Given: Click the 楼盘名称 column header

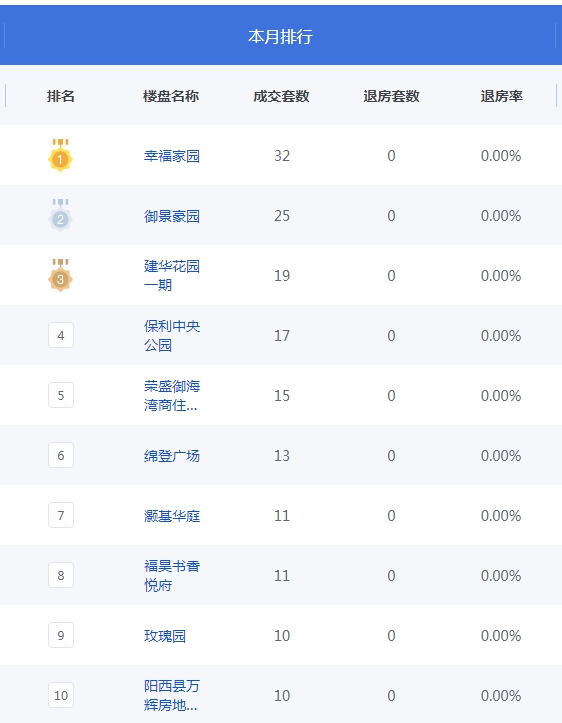Looking at the screenshot, I should point(171,96).
